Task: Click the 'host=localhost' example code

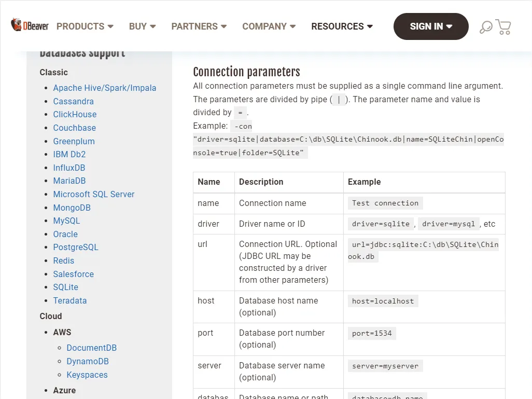Action: pyautogui.click(x=383, y=301)
